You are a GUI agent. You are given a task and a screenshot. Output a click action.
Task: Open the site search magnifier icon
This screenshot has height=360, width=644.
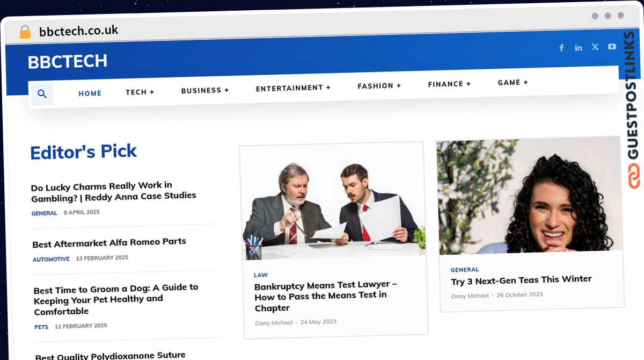point(42,95)
